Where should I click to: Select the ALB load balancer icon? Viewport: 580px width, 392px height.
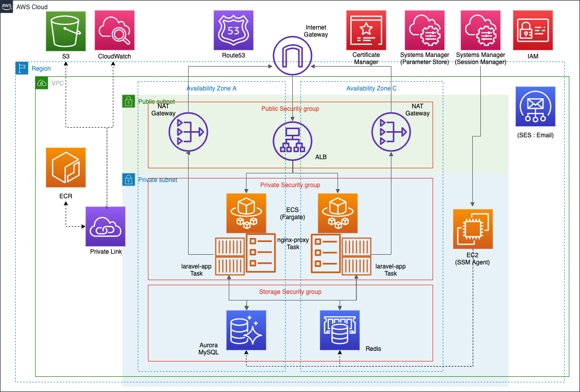tap(293, 141)
